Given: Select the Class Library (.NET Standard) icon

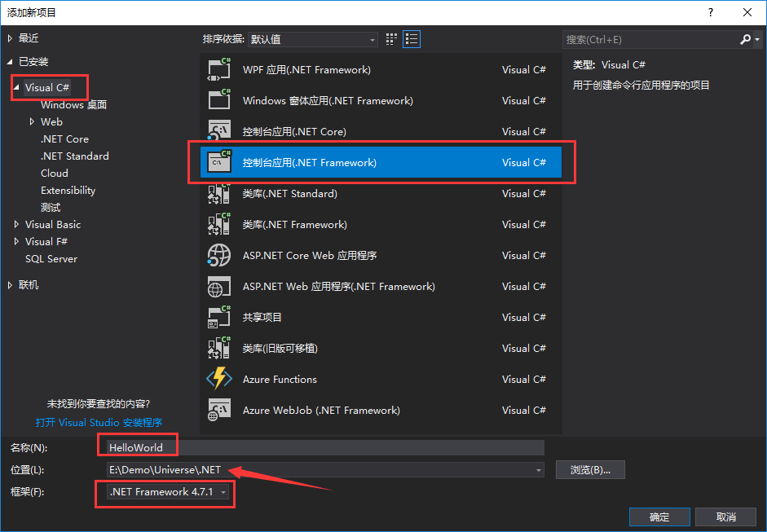Looking at the screenshot, I should coord(219,193).
